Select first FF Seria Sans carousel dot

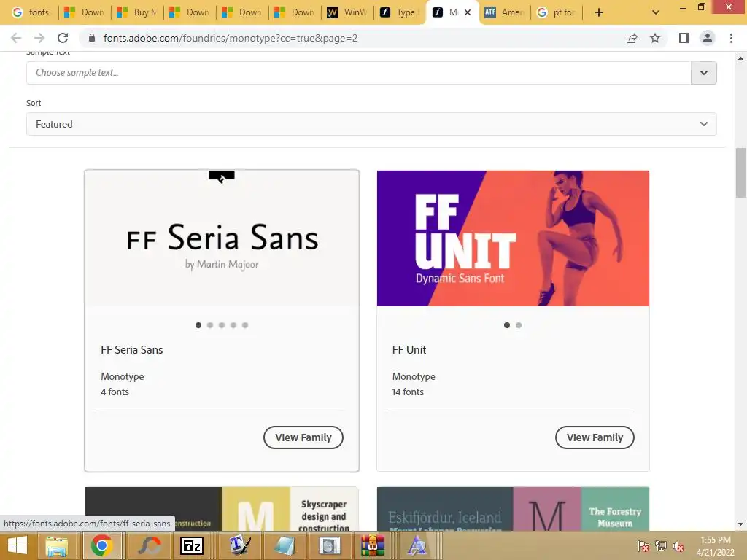pos(198,325)
